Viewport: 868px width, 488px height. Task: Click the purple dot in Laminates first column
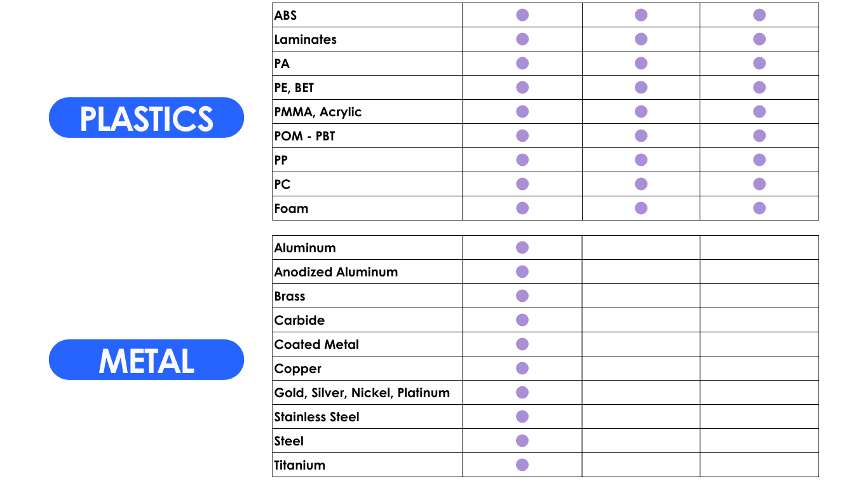point(522,39)
